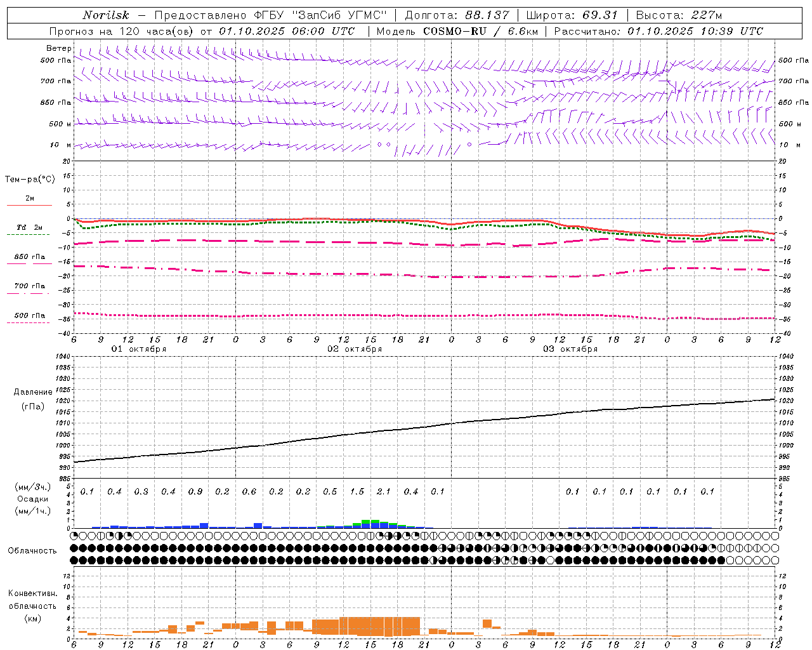Click the forecast start "01.10.2025 06:00 UTC"
This screenshot has width=812, height=650.
[x=287, y=31]
